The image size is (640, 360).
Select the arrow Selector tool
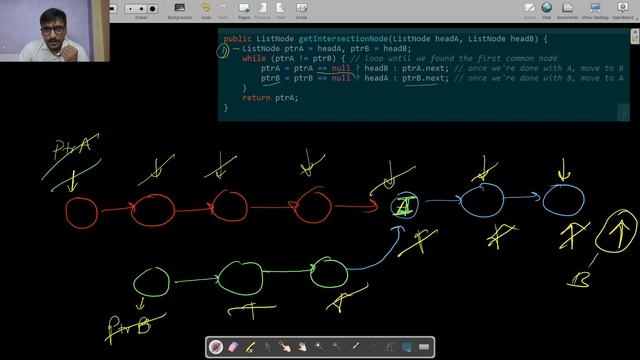tap(267, 347)
